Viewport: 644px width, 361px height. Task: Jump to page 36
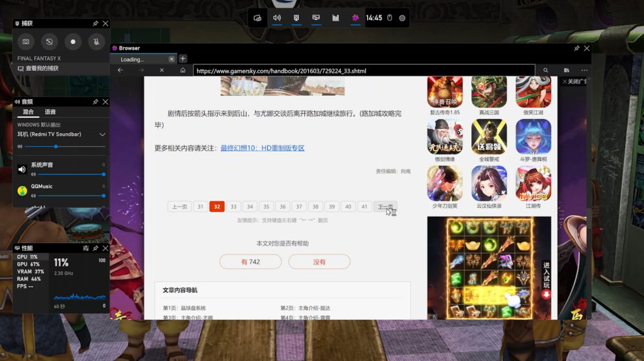[283, 207]
